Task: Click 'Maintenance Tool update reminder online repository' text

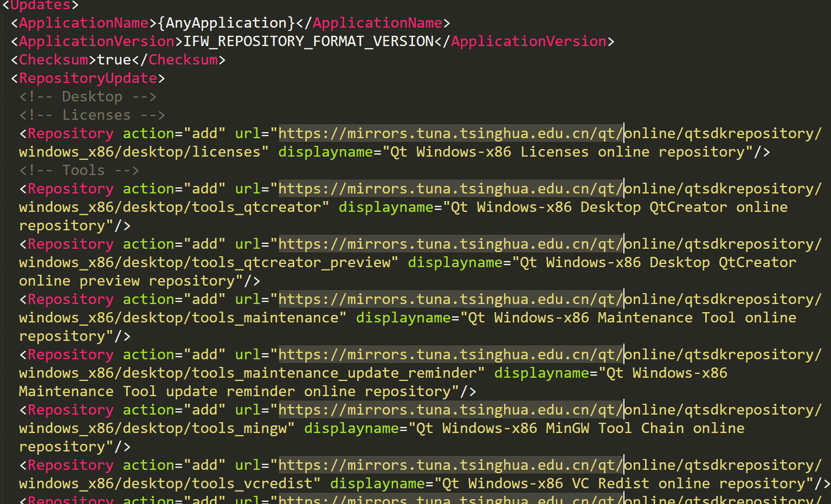Action: click(235, 391)
